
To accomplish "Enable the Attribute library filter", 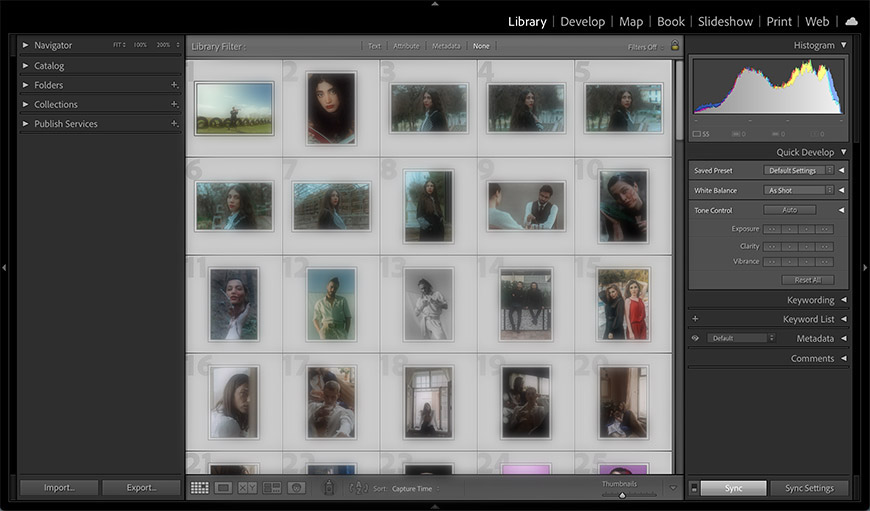I will (x=406, y=46).
